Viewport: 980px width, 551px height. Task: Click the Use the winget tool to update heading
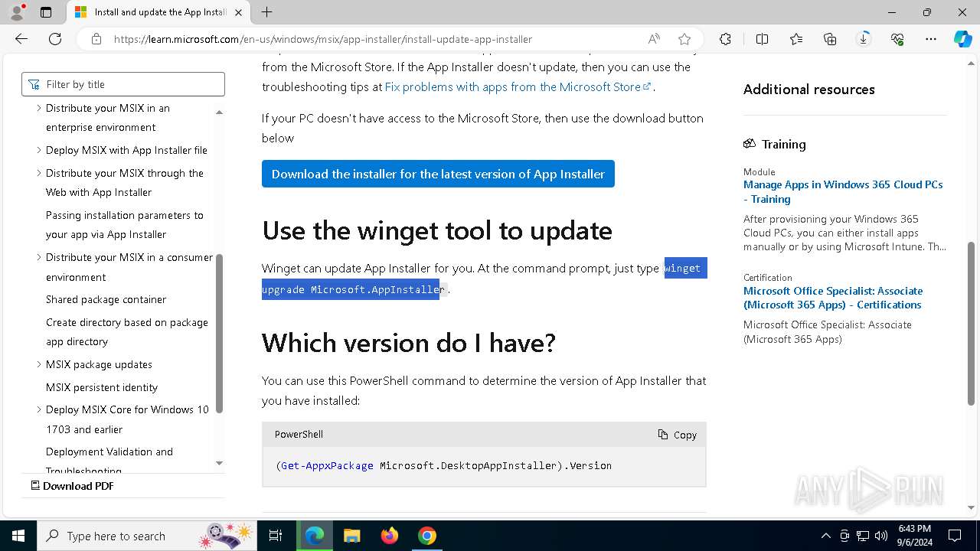(x=437, y=230)
